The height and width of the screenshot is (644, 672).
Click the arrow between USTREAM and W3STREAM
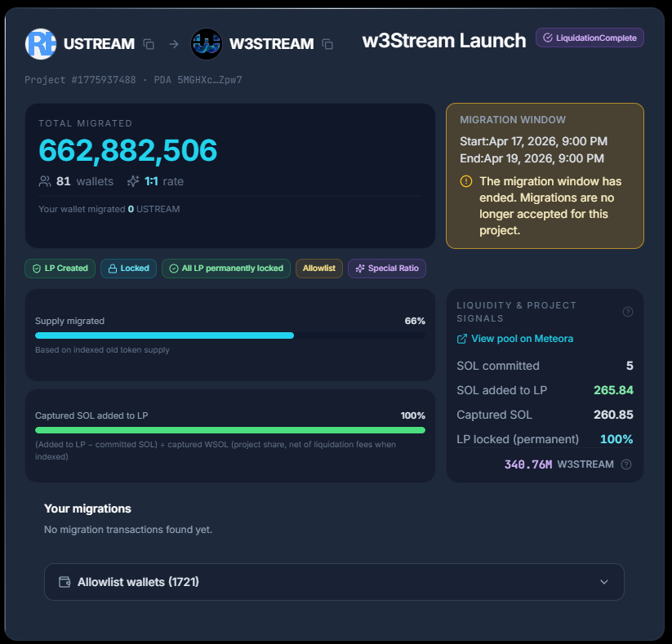[x=174, y=44]
